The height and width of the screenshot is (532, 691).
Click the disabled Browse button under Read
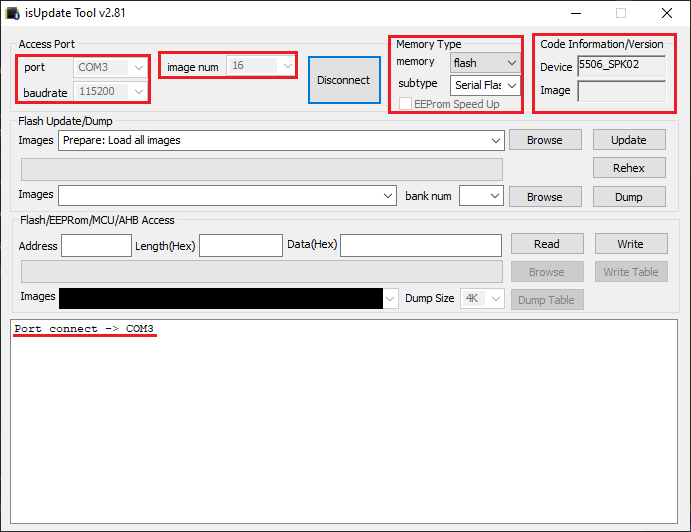coord(547,272)
